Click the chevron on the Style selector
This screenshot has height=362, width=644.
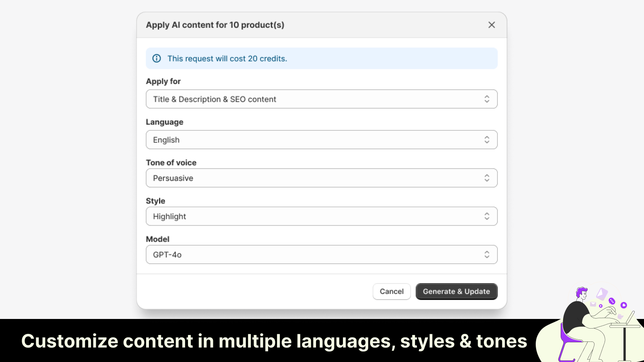click(x=487, y=216)
